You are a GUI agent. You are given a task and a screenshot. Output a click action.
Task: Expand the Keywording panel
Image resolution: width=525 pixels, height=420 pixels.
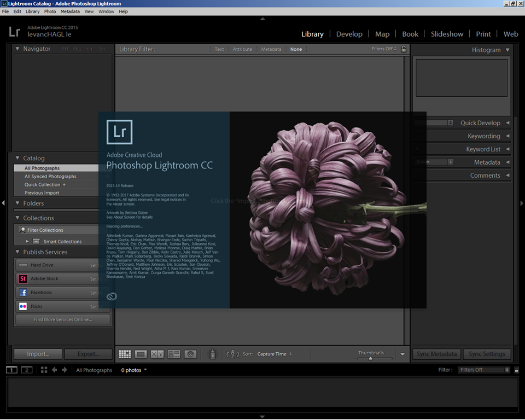point(507,136)
